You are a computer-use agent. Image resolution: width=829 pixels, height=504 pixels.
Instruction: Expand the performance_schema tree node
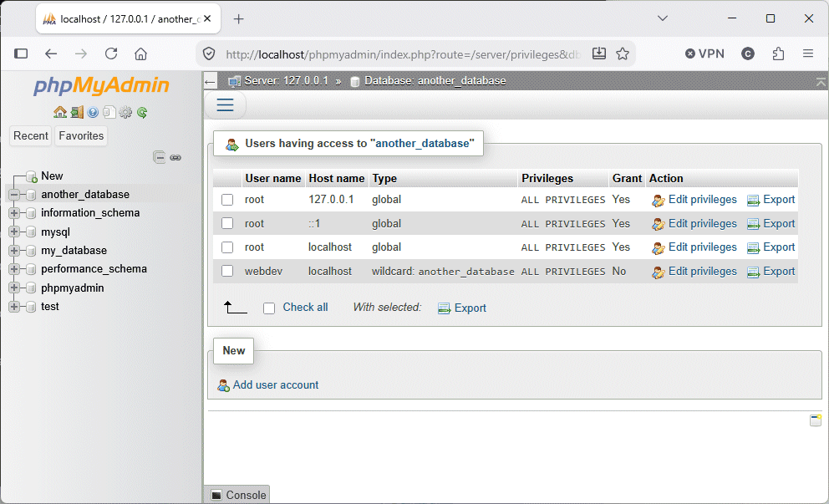tap(14, 269)
